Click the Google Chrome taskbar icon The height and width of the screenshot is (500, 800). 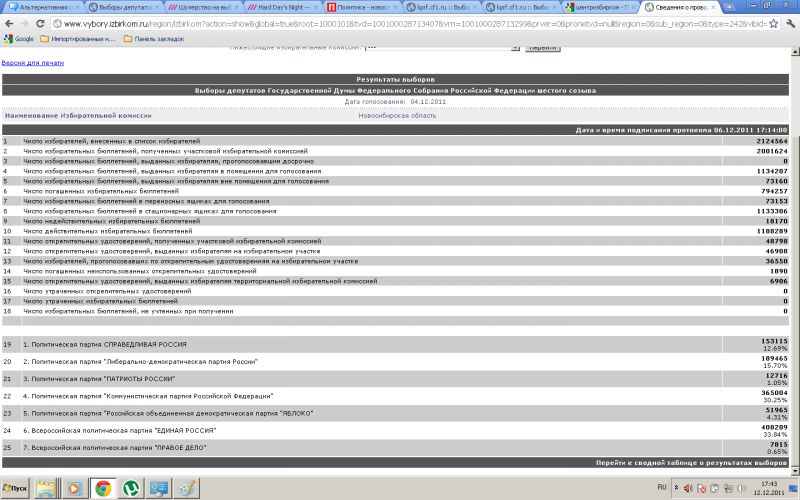102,488
